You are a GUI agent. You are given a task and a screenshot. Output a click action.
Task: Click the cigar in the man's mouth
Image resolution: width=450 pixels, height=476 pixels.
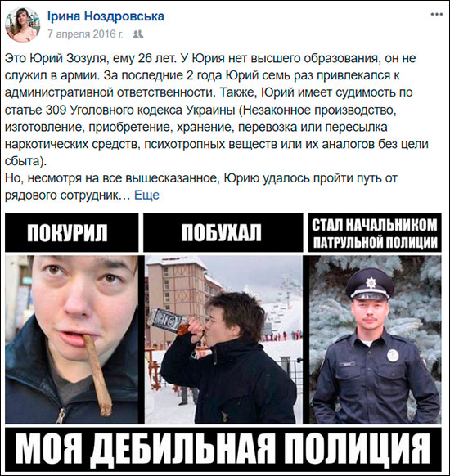point(97,375)
